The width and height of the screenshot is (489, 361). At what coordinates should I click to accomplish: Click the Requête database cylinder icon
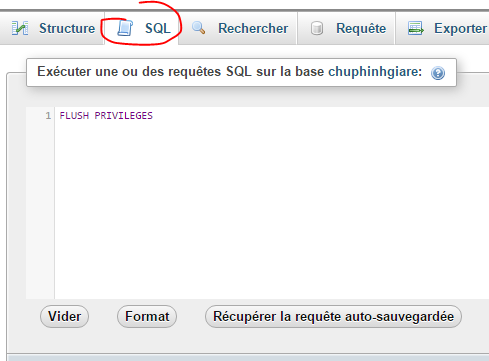317,29
